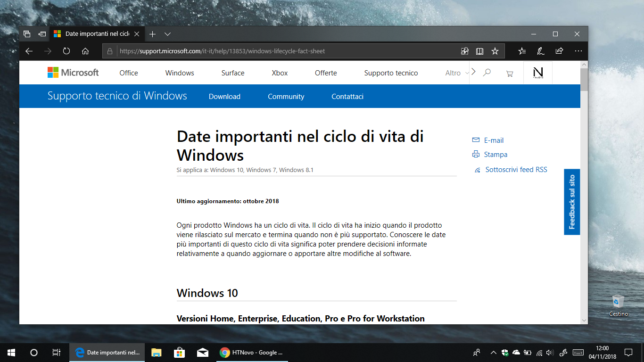Open volume control tray icon
The width and height of the screenshot is (644, 362).
pyautogui.click(x=550, y=352)
